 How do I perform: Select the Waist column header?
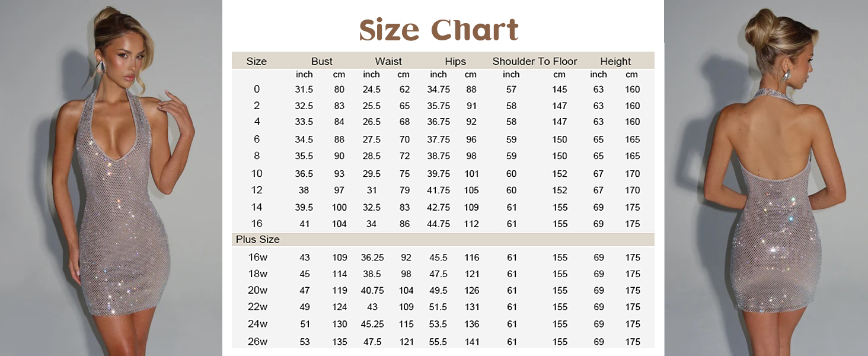pos(388,61)
